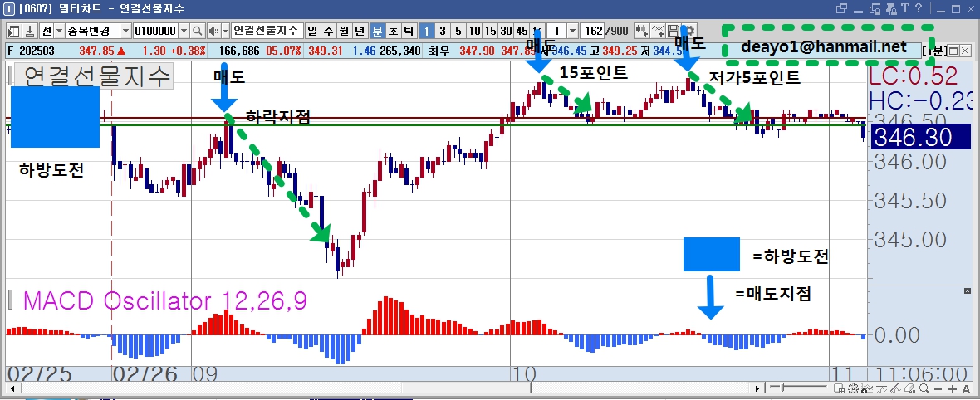Select the 30-minute interval

[x=506, y=31]
